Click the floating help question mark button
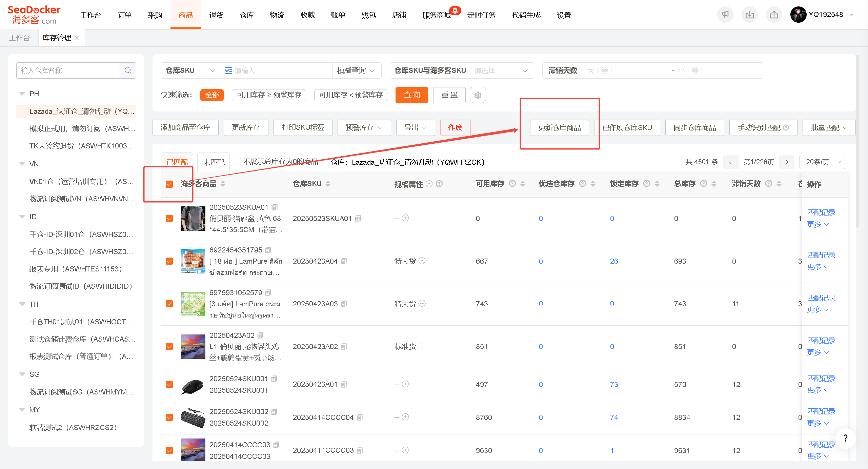The image size is (868, 469). [x=845, y=438]
